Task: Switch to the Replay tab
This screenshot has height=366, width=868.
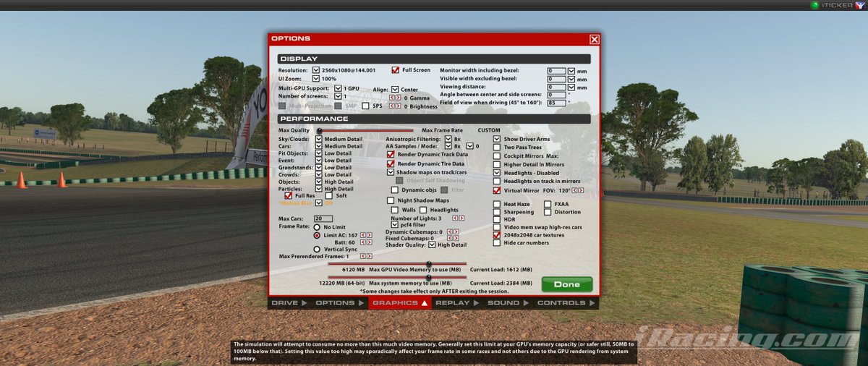Action: [457, 303]
